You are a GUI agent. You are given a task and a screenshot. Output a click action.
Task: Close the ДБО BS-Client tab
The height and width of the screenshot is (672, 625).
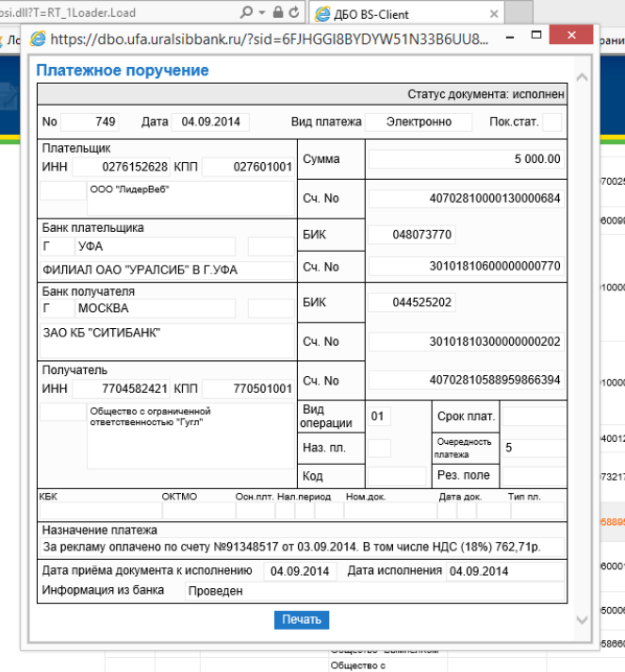coord(494,14)
